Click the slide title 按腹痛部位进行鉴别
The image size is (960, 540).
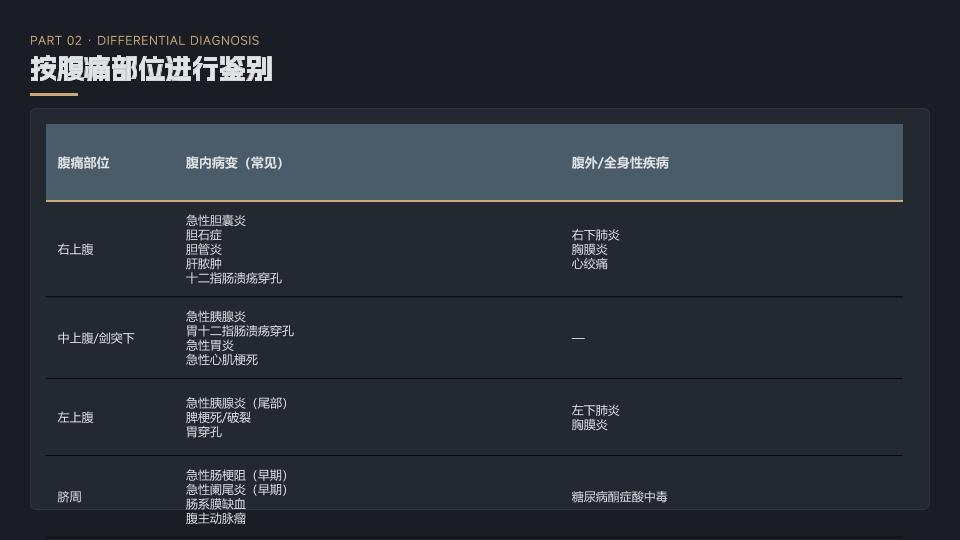point(151,69)
